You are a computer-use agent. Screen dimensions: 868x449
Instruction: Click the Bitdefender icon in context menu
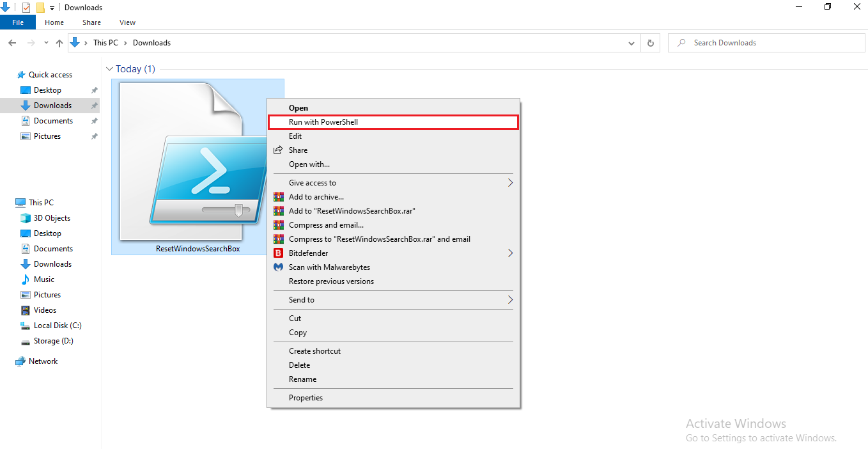point(278,253)
